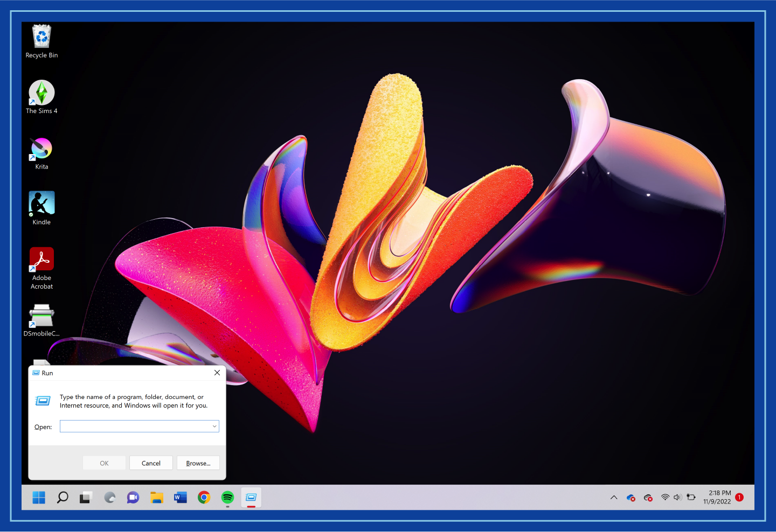
Task: Cancel the Run dialog
Action: pyautogui.click(x=151, y=463)
